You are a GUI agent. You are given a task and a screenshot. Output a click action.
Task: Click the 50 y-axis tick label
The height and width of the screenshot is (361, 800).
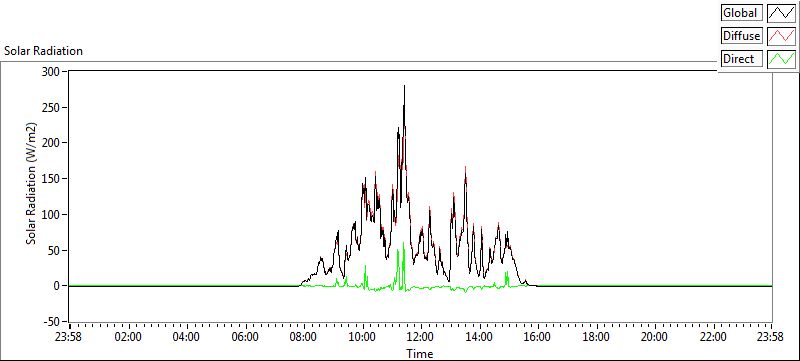[x=53, y=250]
